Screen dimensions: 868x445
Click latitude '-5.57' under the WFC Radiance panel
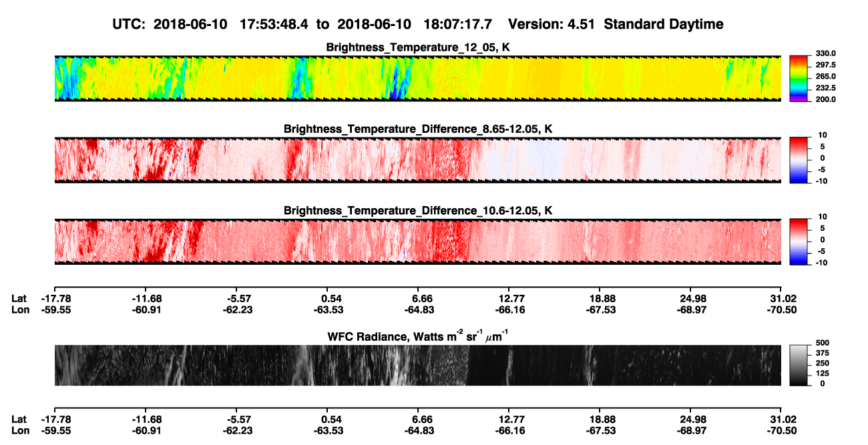point(238,419)
